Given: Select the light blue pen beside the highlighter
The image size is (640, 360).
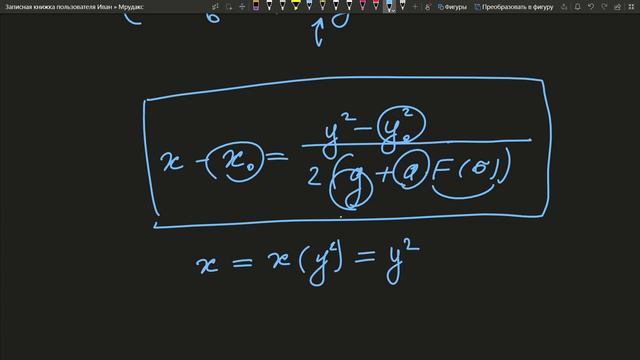Looking at the screenshot, I should [x=309, y=6].
